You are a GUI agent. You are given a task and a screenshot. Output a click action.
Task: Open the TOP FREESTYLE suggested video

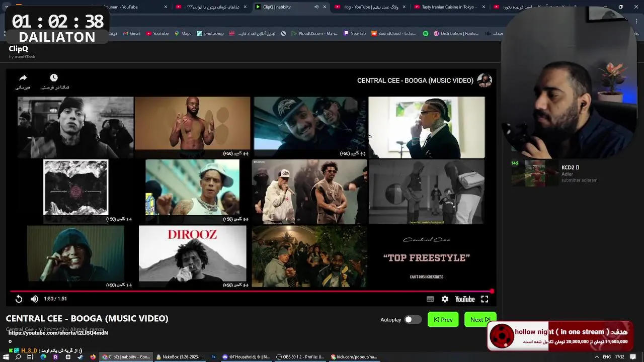tap(427, 256)
